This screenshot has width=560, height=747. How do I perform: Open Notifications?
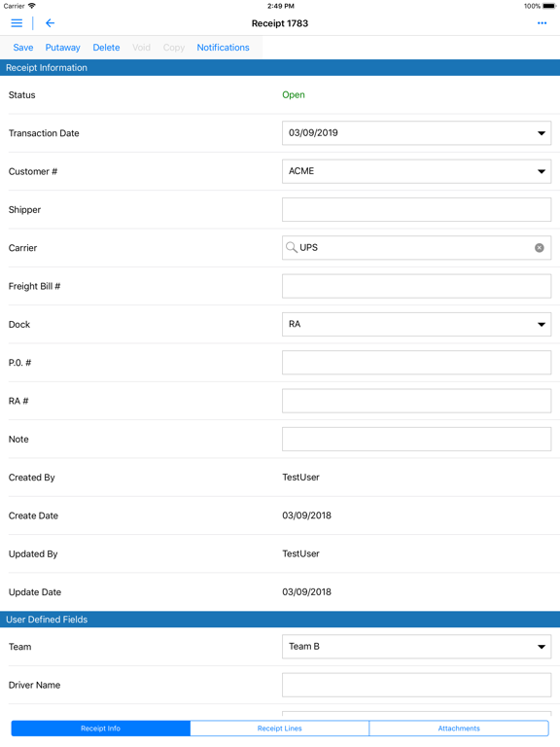(x=224, y=48)
